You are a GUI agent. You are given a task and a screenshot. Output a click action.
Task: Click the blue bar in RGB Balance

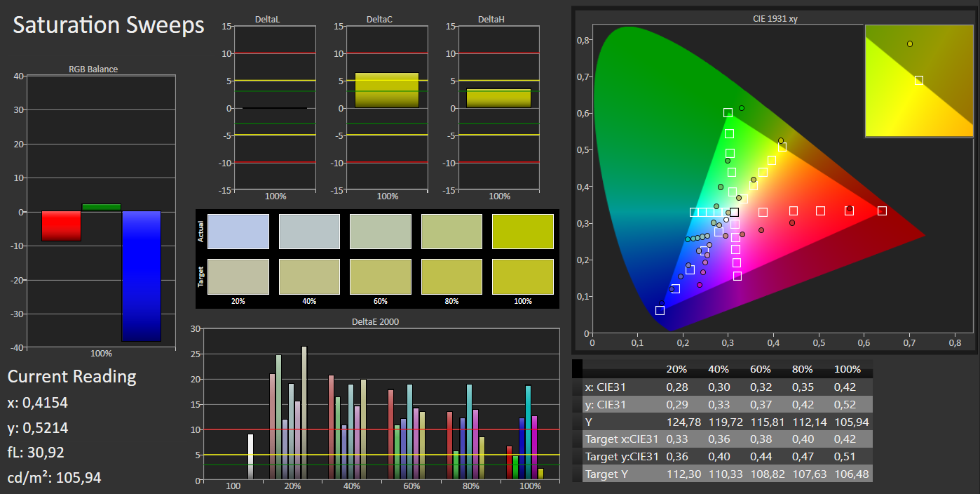pyautogui.click(x=142, y=276)
